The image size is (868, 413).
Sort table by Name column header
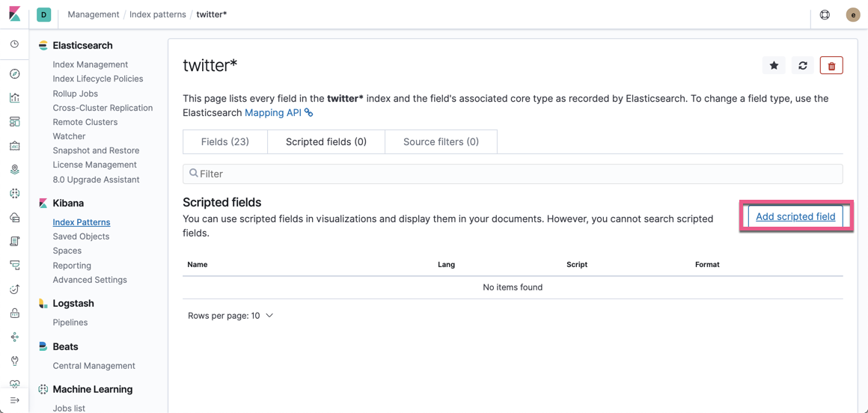(x=198, y=265)
